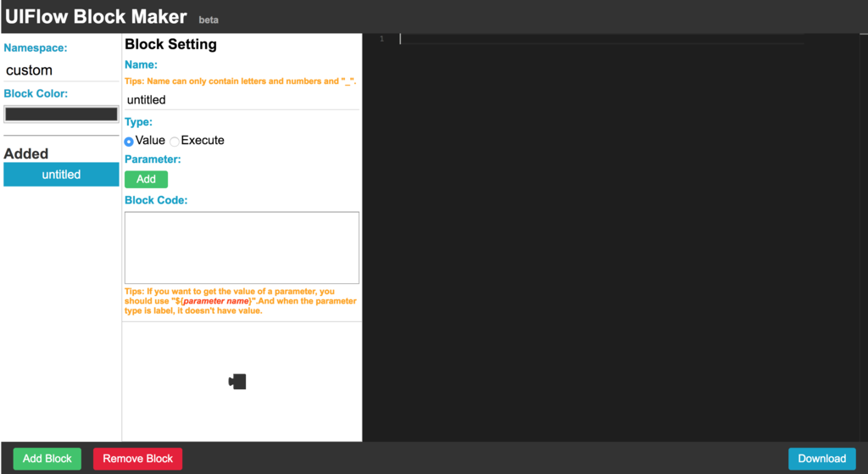Screen dimensions: 868x474
Task: Click the Namespace field containing custom
Action: tap(61, 70)
